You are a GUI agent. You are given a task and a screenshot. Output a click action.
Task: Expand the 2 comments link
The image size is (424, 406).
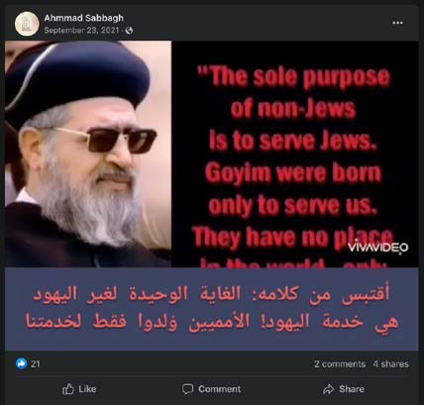339,364
